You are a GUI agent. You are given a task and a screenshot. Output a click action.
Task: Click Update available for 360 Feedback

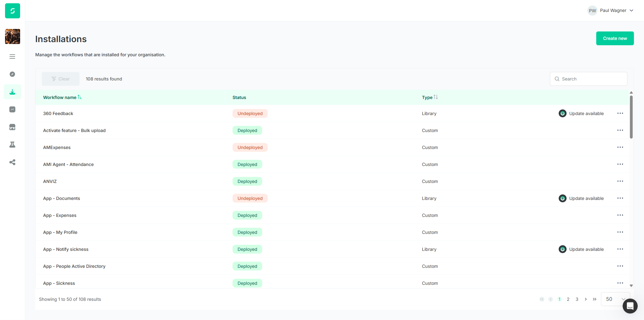[586, 113]
